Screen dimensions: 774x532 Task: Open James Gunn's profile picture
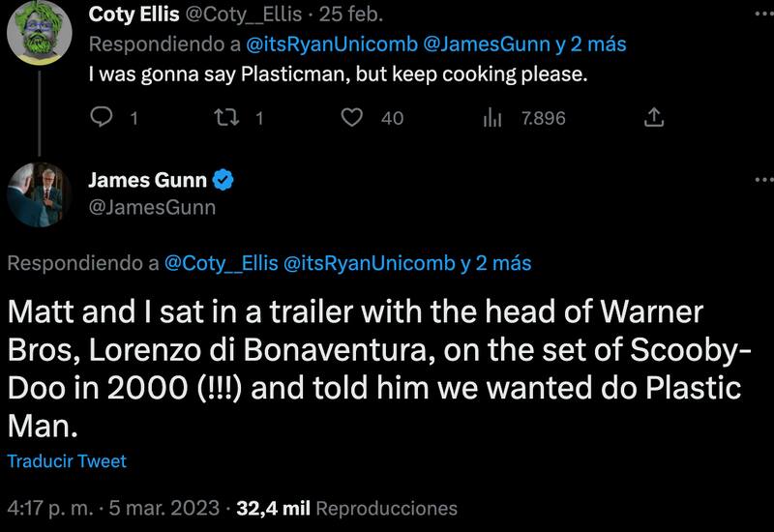[40, 193]
